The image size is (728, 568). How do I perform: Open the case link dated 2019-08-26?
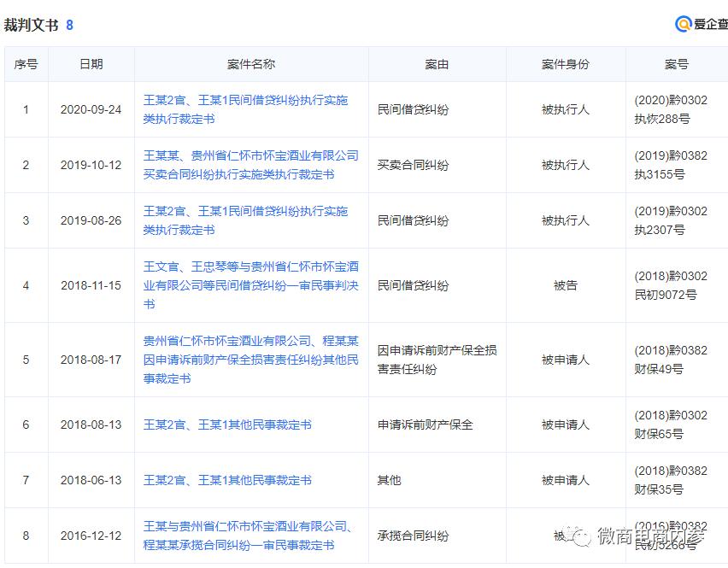245,220
